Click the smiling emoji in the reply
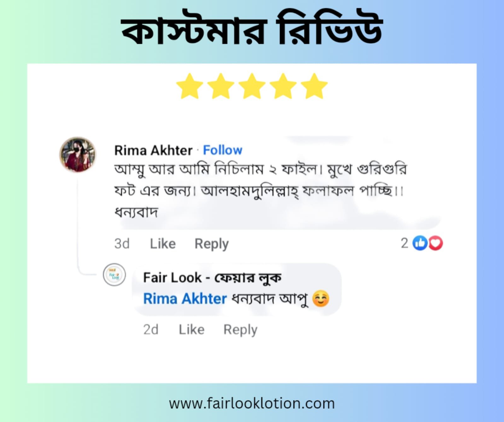The height and width of the screenshot is (422, 504). (321, 299)
